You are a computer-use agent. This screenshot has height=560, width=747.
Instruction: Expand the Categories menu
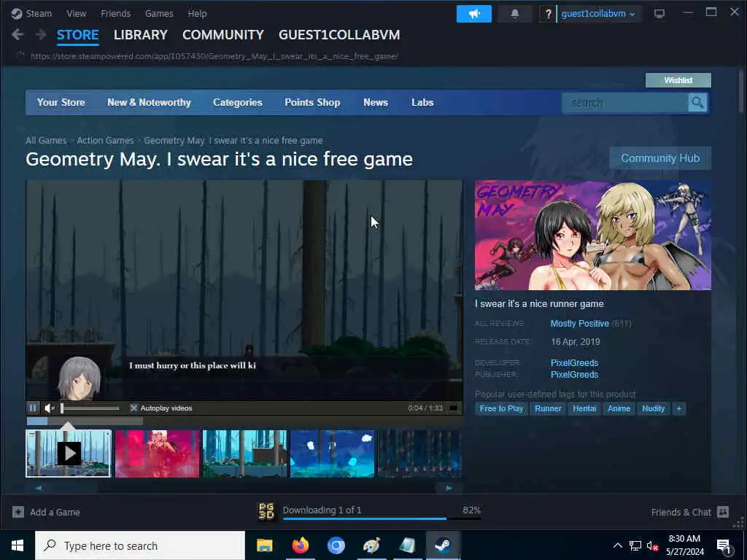point(238,102)
